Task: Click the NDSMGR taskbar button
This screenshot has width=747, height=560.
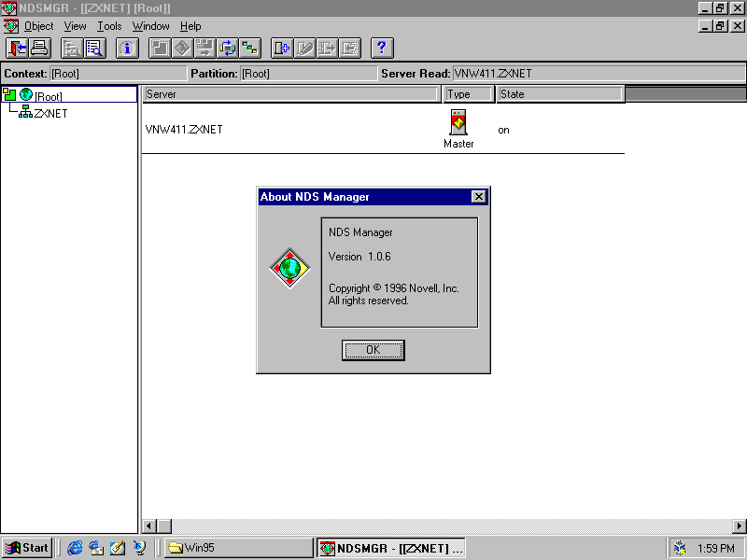Action: coord(391,548)
